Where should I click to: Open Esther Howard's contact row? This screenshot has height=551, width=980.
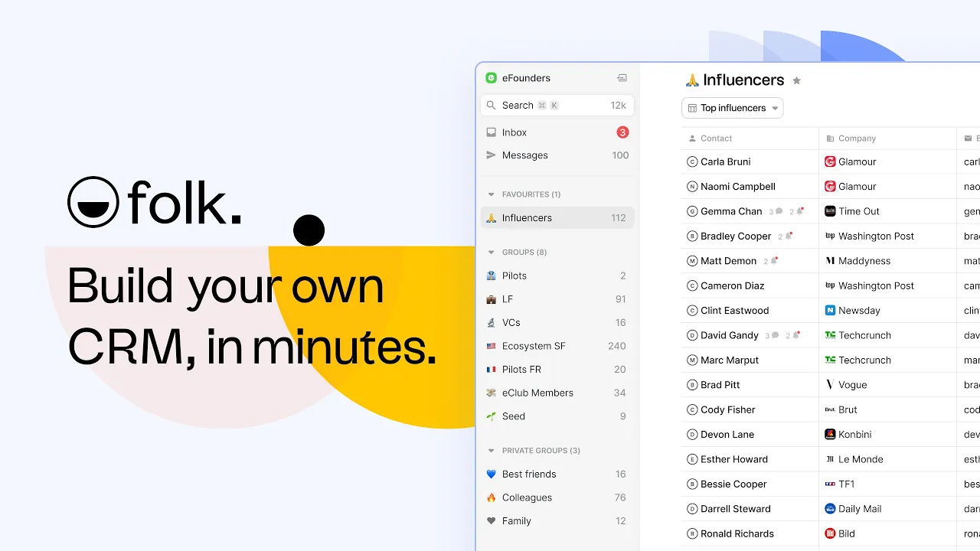[750, 459]
